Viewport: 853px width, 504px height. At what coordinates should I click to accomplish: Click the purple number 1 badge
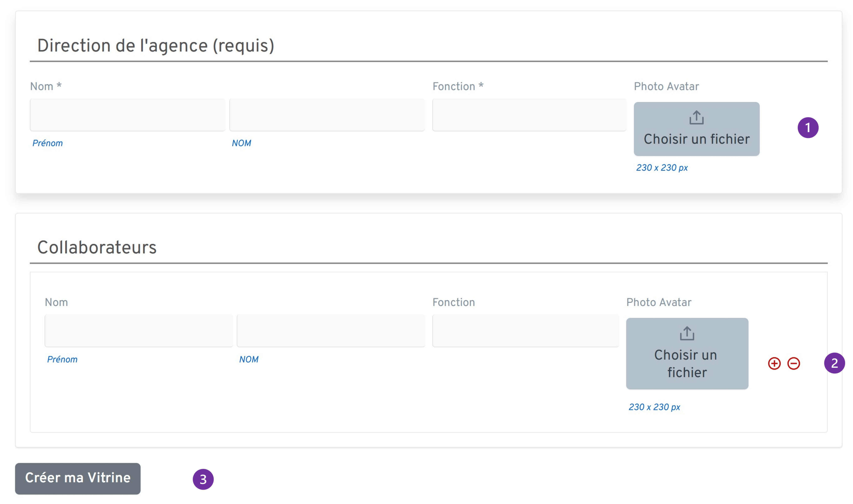tap(807, 128)
